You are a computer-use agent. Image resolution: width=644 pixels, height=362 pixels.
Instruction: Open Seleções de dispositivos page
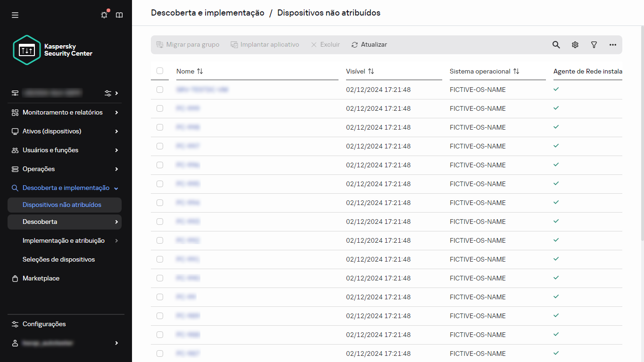[x=58, y=259]
